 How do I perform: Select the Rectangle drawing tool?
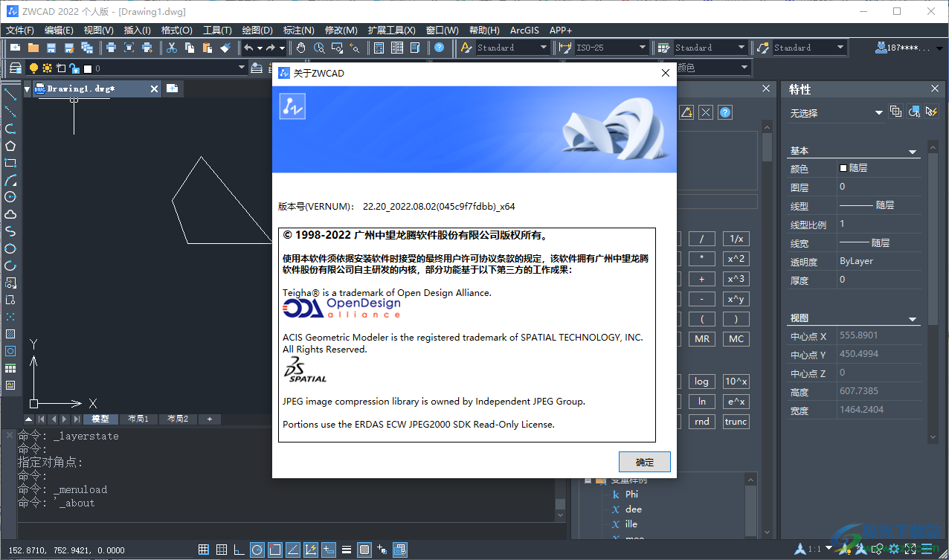[10, 163]
